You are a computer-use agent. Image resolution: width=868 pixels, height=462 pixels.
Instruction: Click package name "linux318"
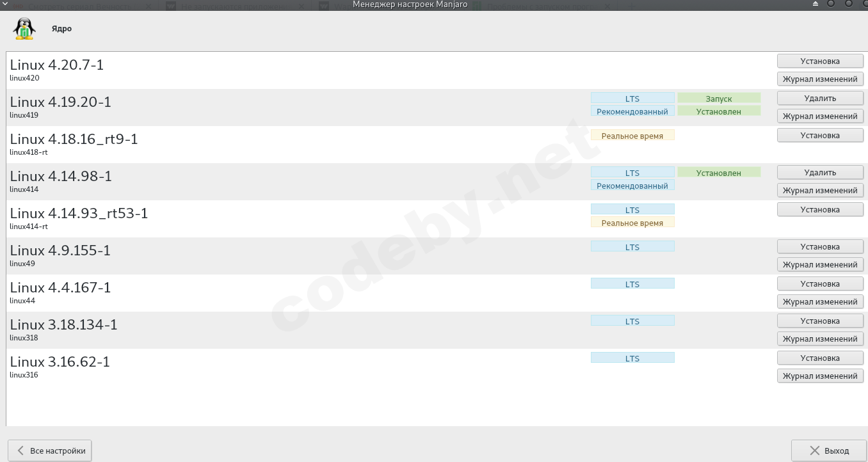click(x=24, y=338)
